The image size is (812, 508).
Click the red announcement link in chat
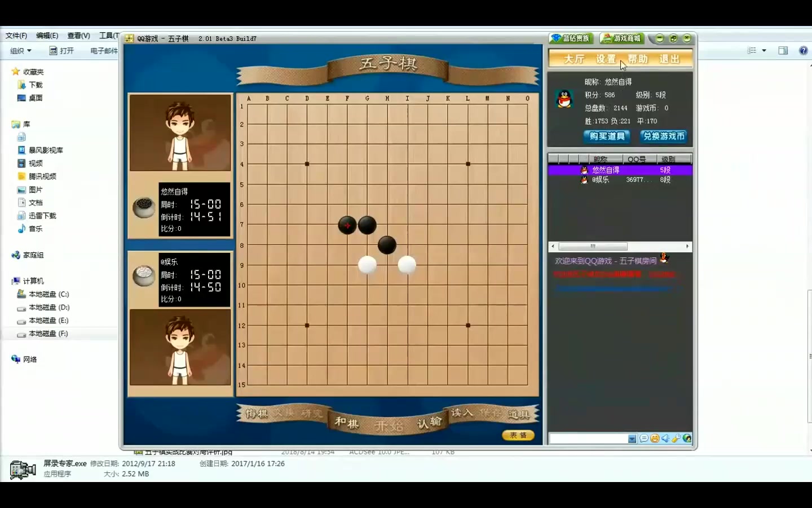[x=614, y=274]
